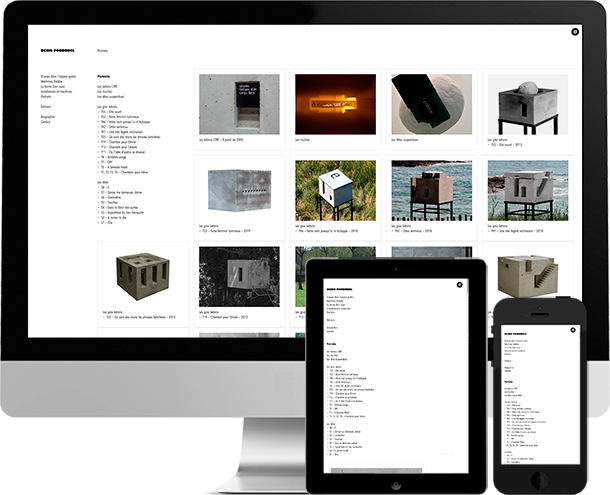Open the 'Les bétons CRF' thumbnail image
The image size is (610, 495).
click(238, 104)
